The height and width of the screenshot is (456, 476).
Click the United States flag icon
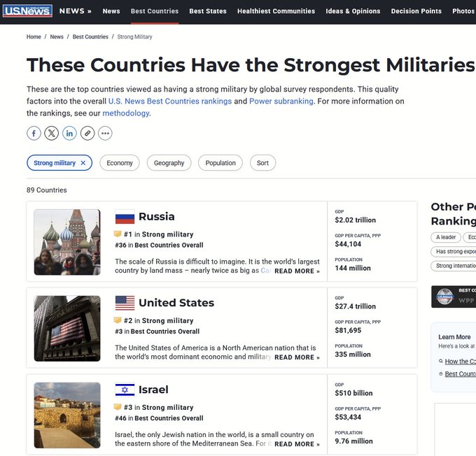click(x=125, y=303)
